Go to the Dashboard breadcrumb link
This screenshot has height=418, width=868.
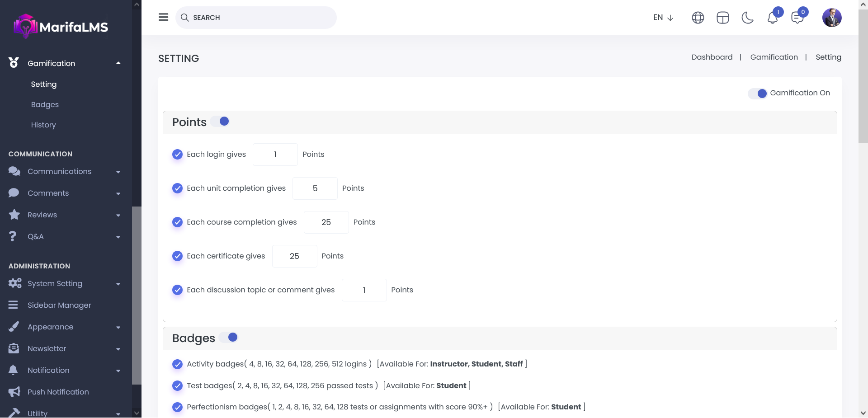pos(712,57)
